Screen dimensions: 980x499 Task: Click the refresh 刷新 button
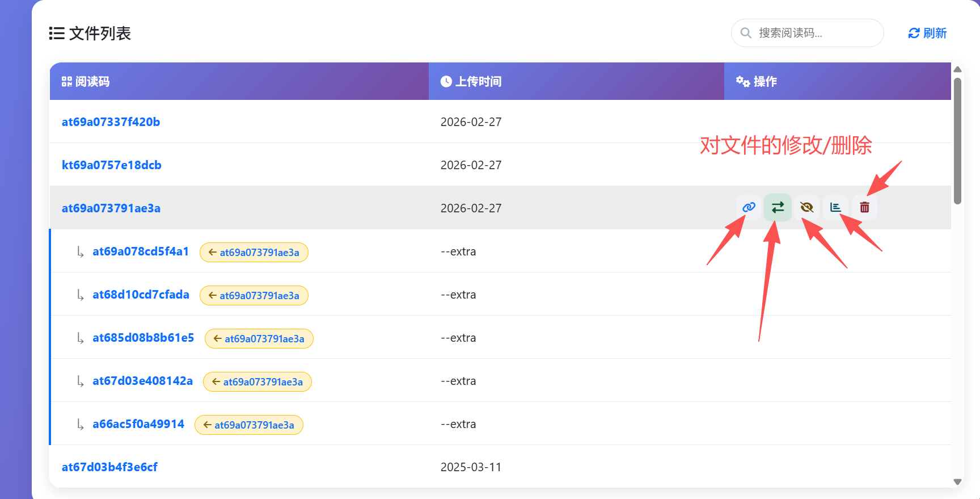(927, 33)
